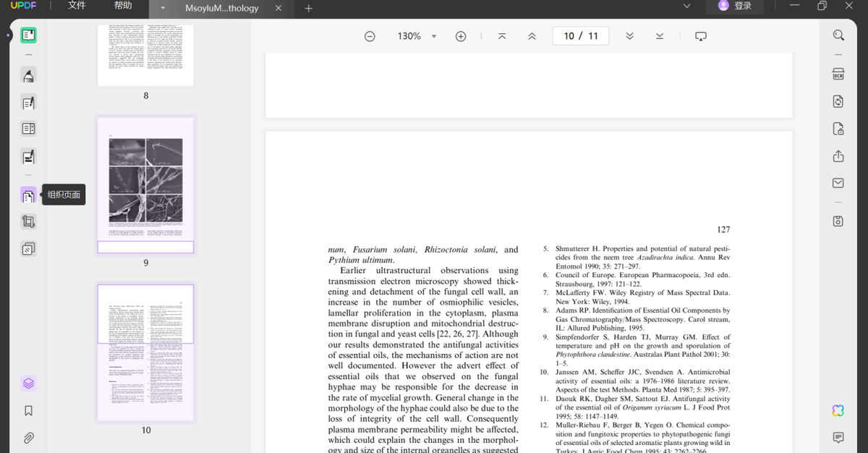Open the Edit PDF tool
The width and height of the screenshot is (868, 453).
coord(28,103)
